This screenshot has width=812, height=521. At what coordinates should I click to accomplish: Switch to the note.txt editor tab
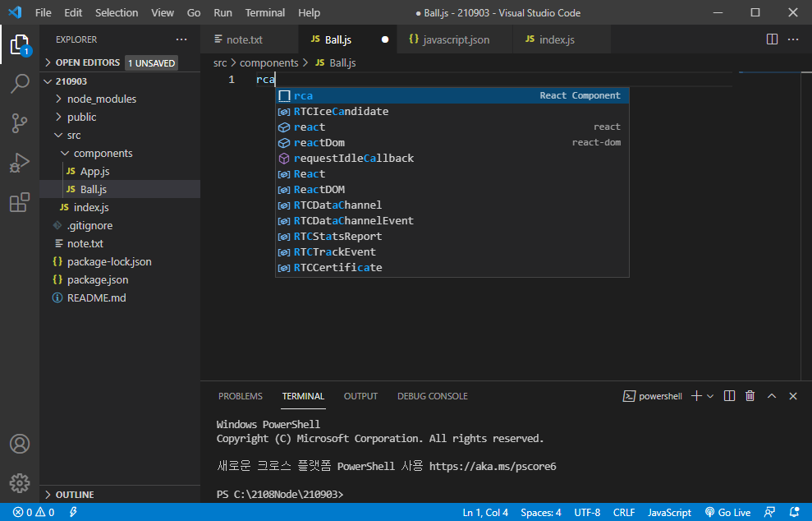click(250, 39)
